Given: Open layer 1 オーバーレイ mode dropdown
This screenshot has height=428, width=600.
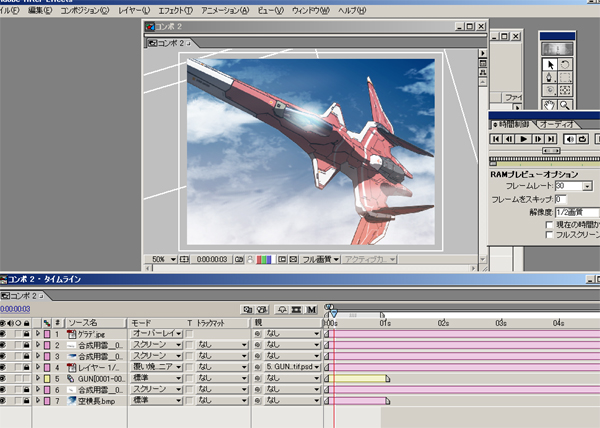Looking at the screenshot, I should 157,334.
